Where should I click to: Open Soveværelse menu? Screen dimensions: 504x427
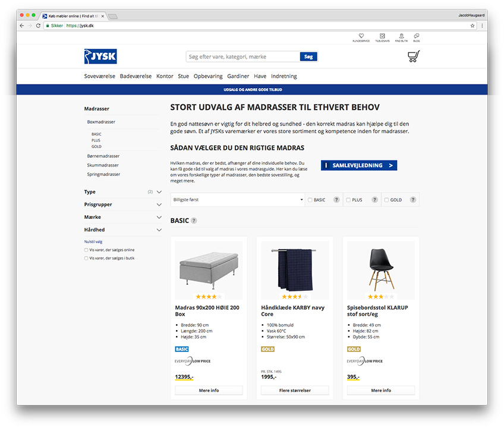(100, 76)
